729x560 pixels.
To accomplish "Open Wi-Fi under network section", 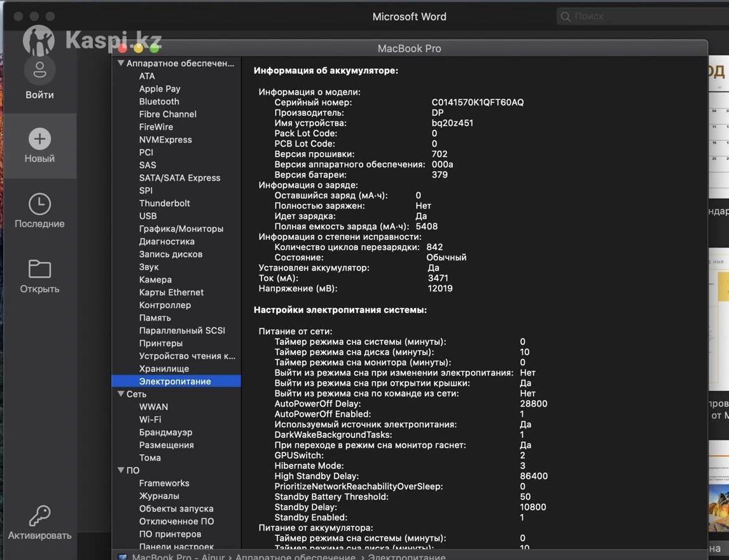I will (x=150, y=419).
